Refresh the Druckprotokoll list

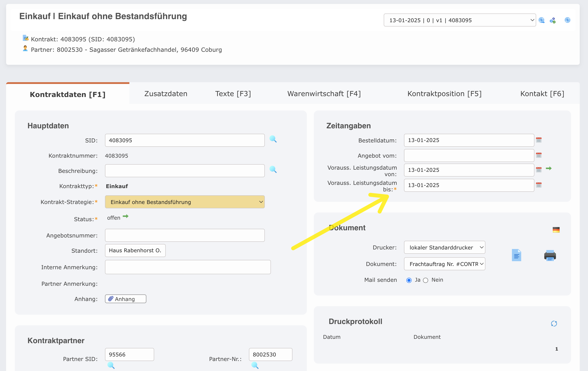point(554,323)
